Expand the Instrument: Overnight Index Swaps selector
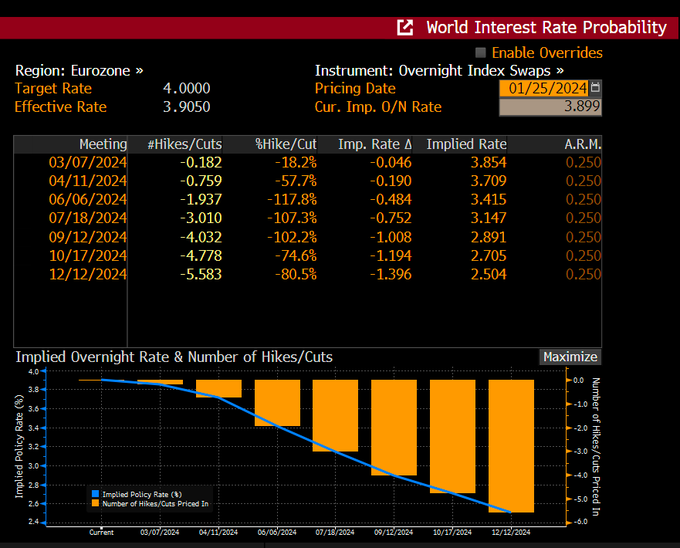The image size is (680, 548). click(439, 71)
